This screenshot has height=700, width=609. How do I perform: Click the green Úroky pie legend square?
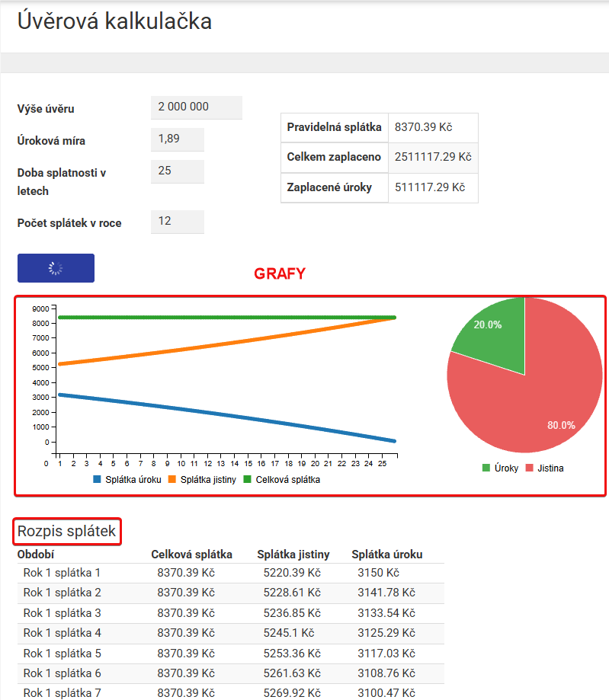486,468
